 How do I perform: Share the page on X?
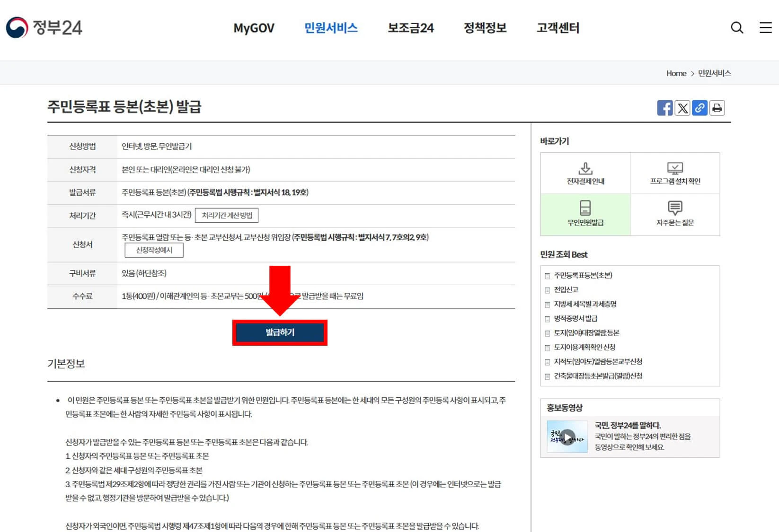tap(682, 108)
